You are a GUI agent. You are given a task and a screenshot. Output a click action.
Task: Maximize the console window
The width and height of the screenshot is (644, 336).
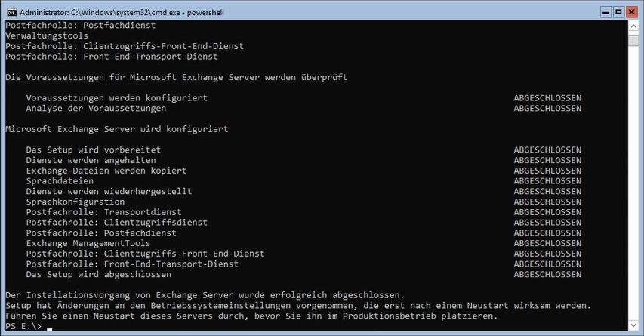(618, 12)
